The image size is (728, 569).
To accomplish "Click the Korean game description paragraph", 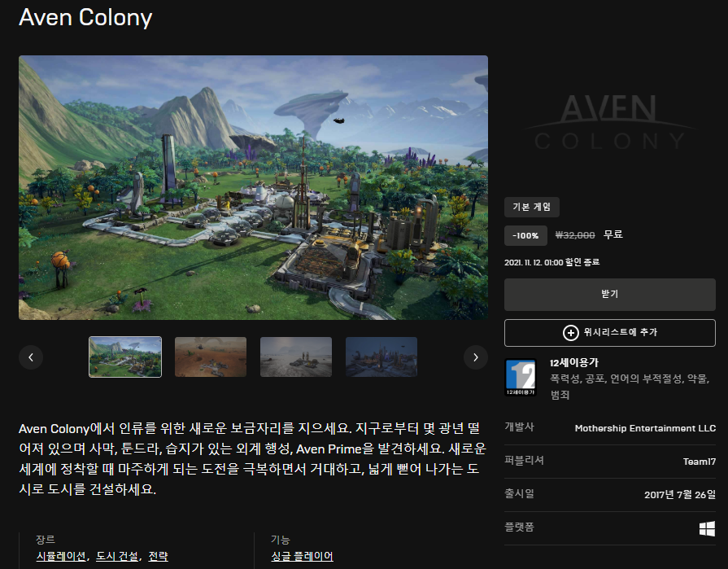I will coord(253,459).
